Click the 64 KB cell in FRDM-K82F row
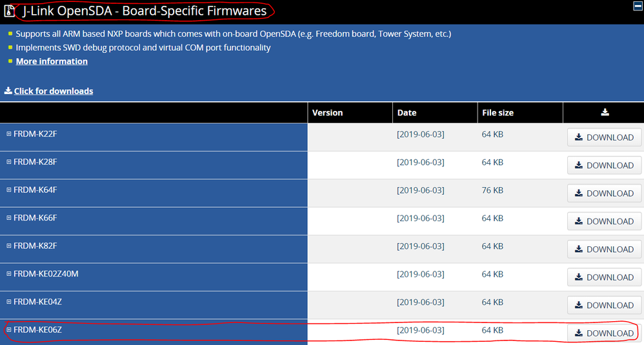644x345 pixels. 492,246
